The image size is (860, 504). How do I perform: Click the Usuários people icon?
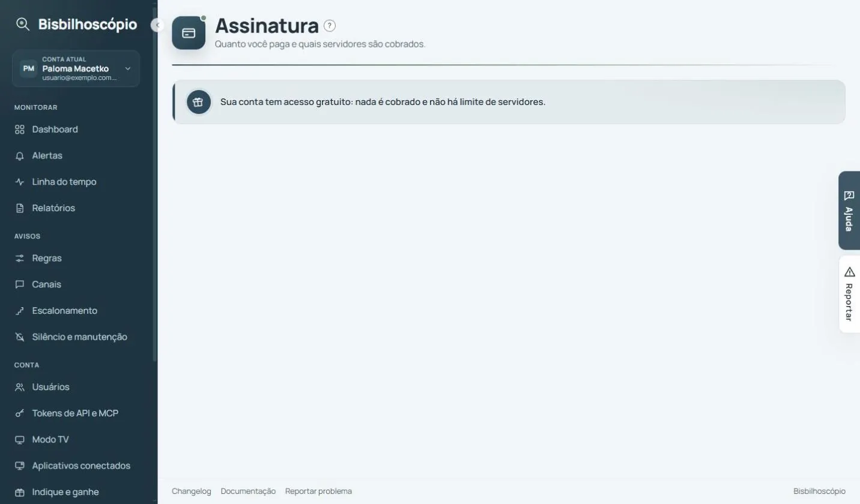[x=20, y=387]
